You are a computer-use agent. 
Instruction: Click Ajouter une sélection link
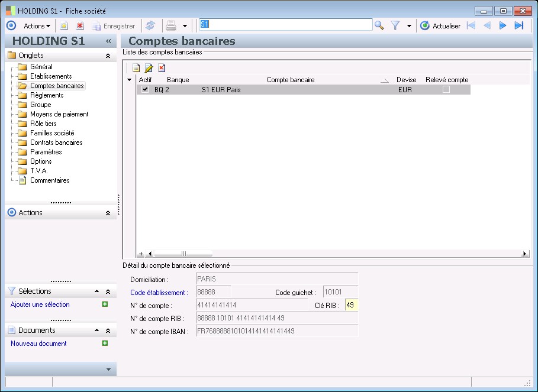point(40,304)
